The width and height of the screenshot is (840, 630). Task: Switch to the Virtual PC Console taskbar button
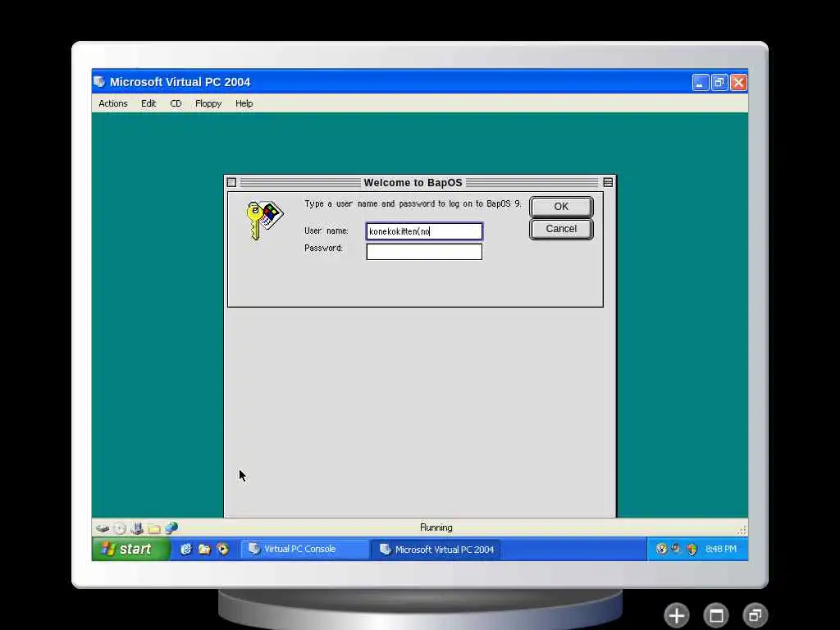pos(304,549)
